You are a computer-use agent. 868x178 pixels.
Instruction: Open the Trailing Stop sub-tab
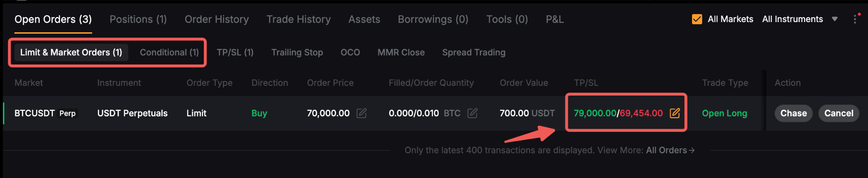297,52
